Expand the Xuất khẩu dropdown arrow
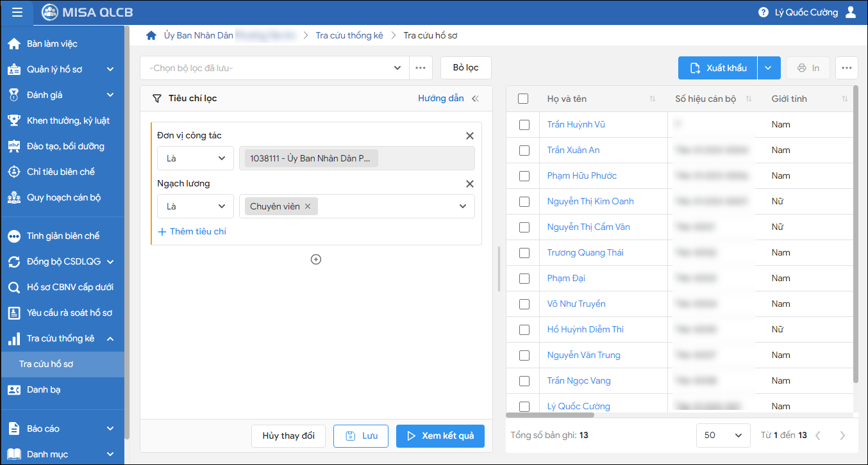The image size is (868, 465). [x=769, y=68]
